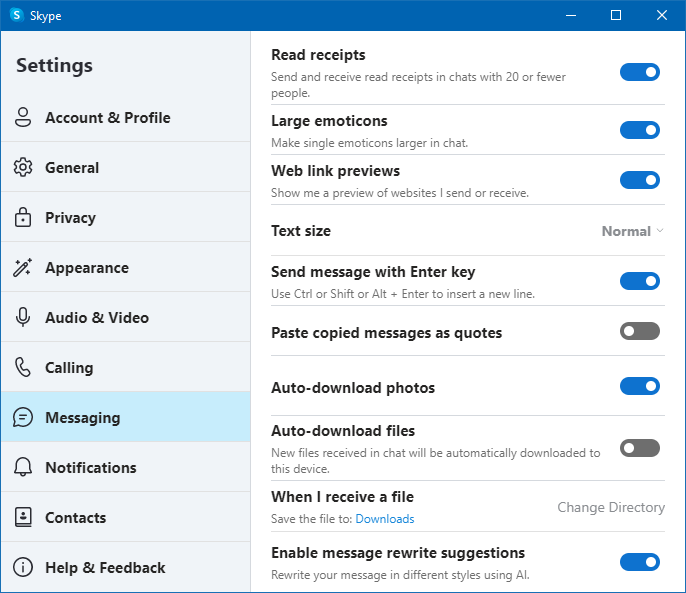This screenshot has height=593, width=686.
Task: Click the Appearance magic wand icon
Action: [x=23, y=267]
